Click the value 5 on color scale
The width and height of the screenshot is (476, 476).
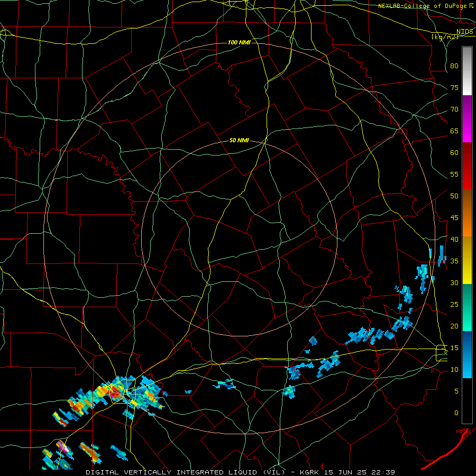(456, 391)
